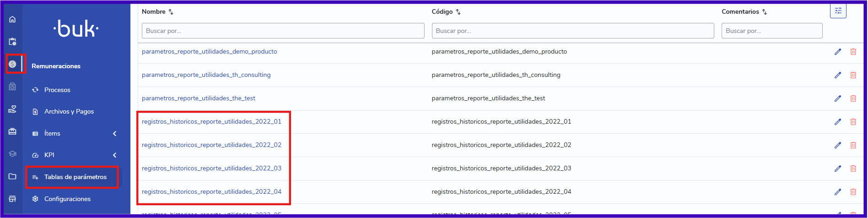
Task: Edit parametros_reporte_utilidades_demo_producto with the pencil icon
Action: [x=837, y=52]
